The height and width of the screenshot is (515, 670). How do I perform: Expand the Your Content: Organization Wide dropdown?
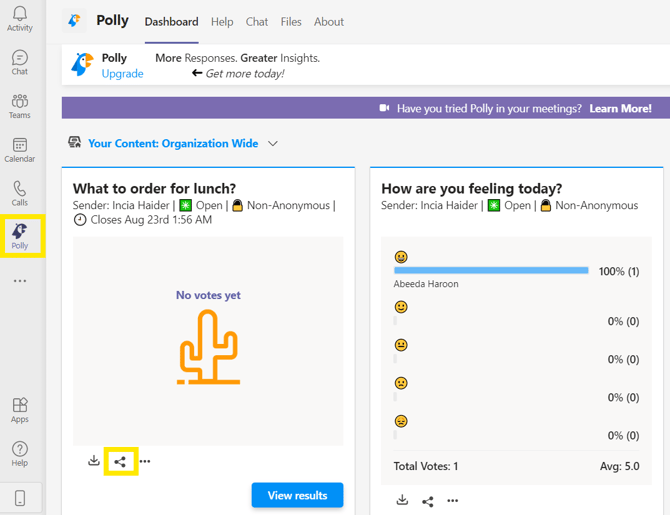[273, 144]
